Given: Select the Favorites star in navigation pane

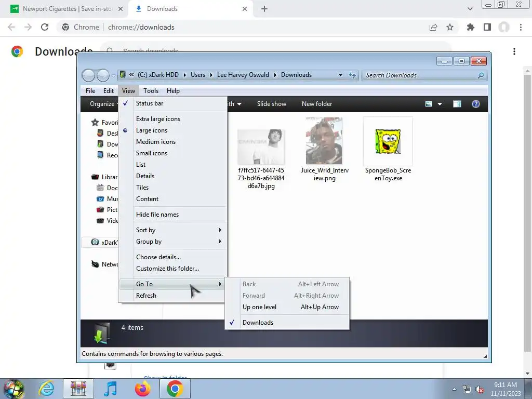Looking at the screenshot, I should point(95,123).
